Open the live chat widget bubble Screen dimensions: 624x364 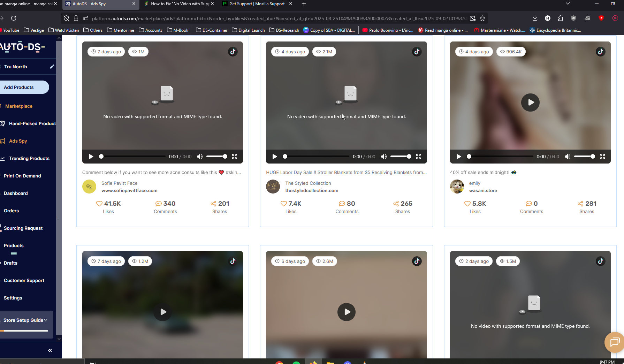[614, 342]
